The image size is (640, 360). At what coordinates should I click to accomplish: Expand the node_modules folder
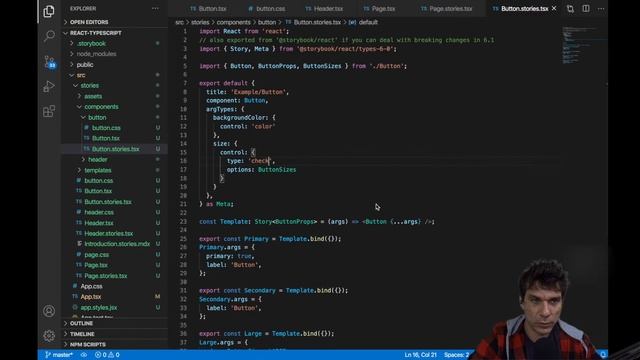tap(96, 54)
